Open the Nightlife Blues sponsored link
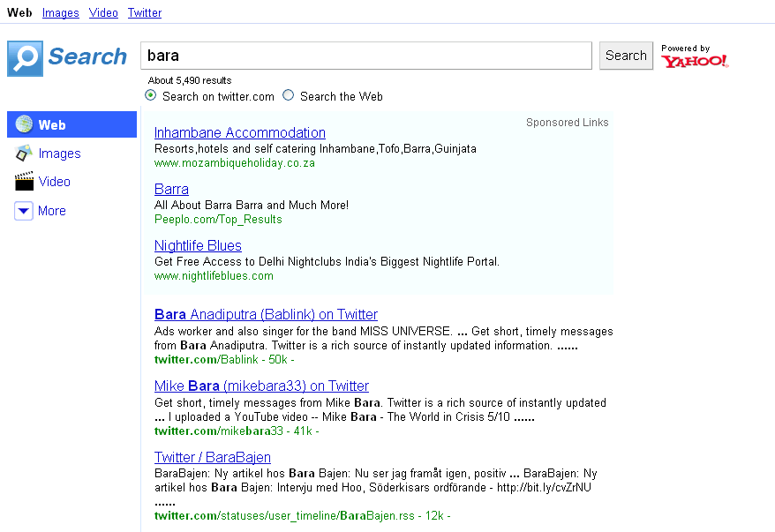The width and height of the screenshot is (775, 532). [x=198, y=245]
